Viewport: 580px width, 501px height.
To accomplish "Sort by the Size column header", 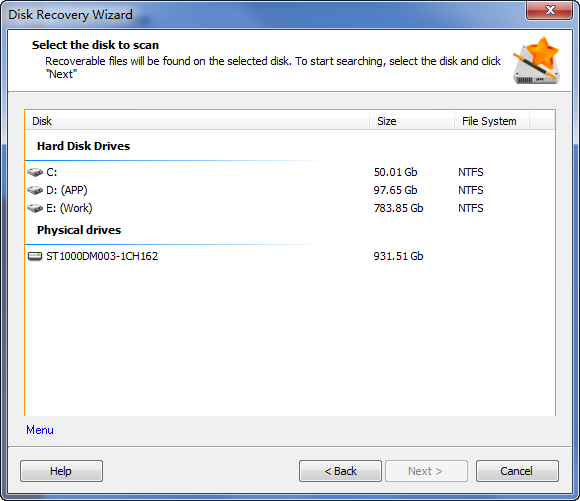I will tap(412, 121).
